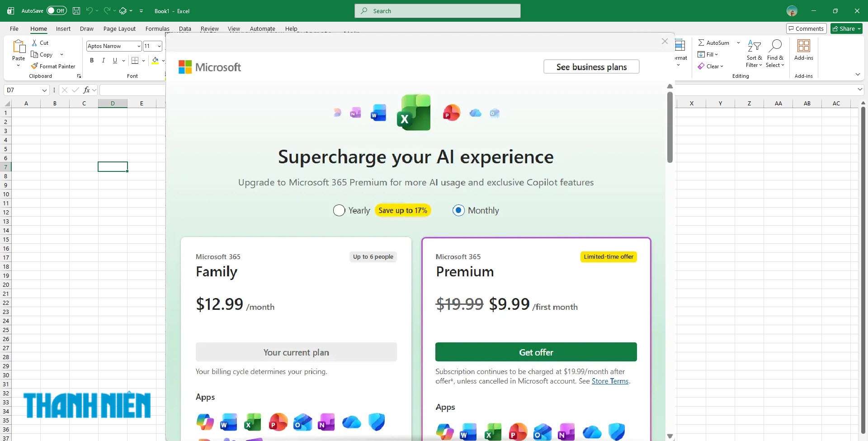This screenshot has height=441, width=868.
Task: Click the Outlook icon in Premium Apps
Action: point(542,432)
